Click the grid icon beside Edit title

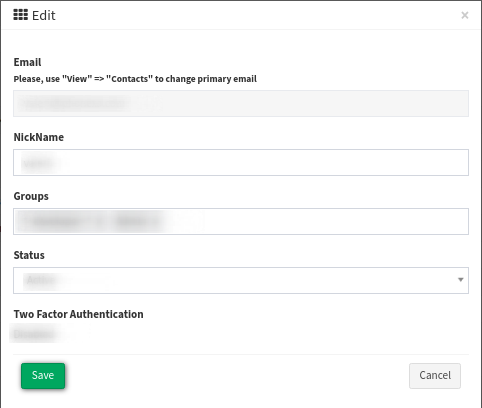21,15
